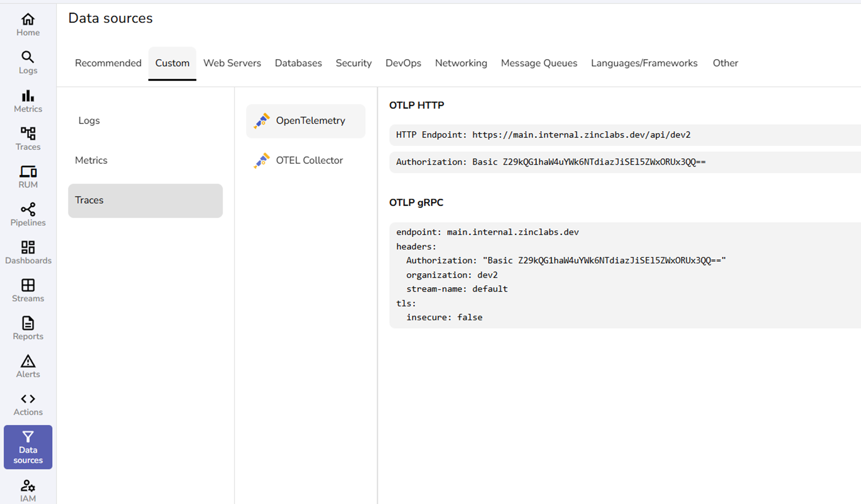Open Traces icon in sidebar
This screenshot has height=504, width=861.
28,134
